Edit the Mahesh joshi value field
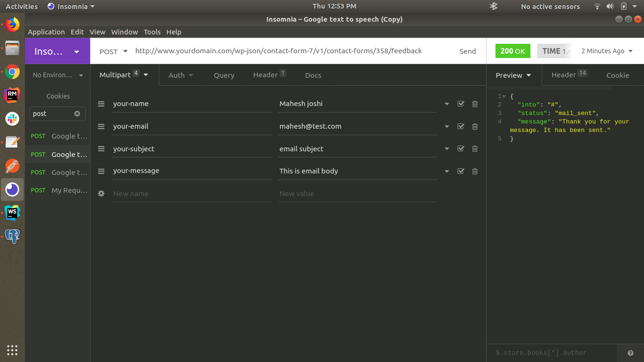This screenshot has height=362, width=644. coord(357,104)
